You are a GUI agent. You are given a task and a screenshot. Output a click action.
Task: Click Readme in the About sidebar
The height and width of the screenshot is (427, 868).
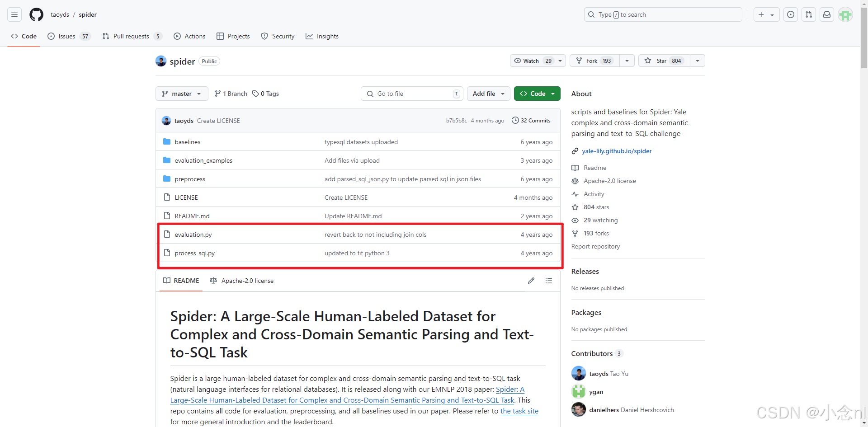click(595, 168)
